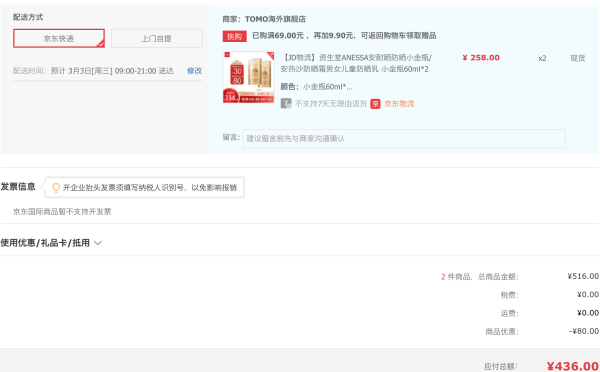Select 京东快递 delivery method

pos(59,38)
